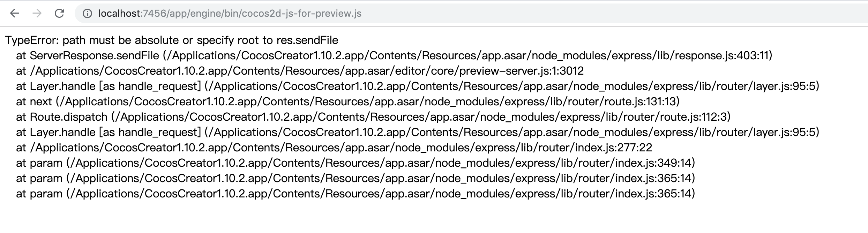Click the 'at next' route.js:131:13 line

(x=349, y=102)
